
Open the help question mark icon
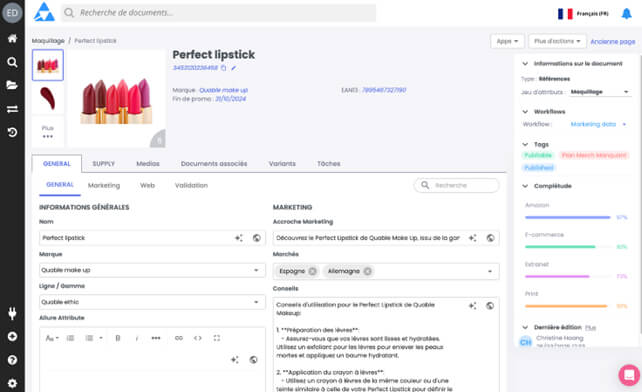(12, 360)
